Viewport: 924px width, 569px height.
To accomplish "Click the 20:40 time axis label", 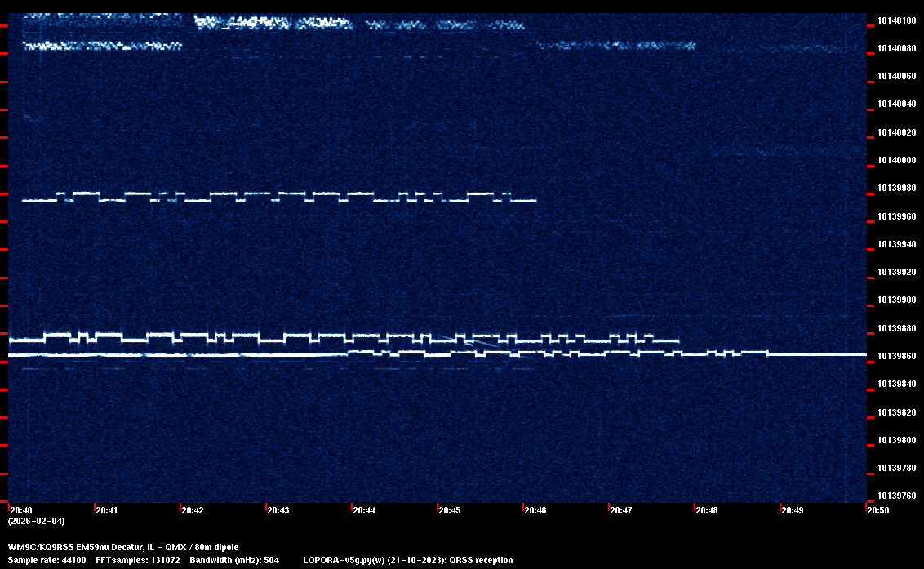I will (21, 510).
